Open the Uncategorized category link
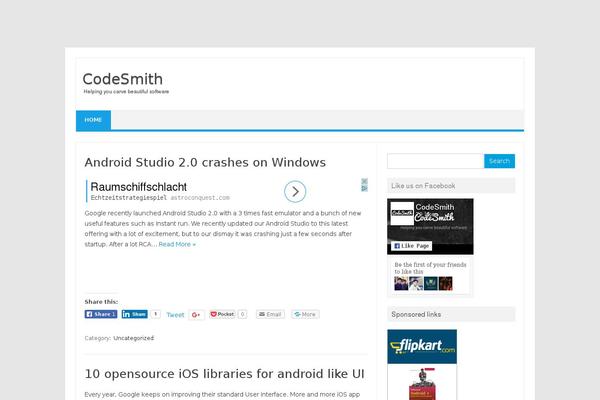 coord(134,338)
